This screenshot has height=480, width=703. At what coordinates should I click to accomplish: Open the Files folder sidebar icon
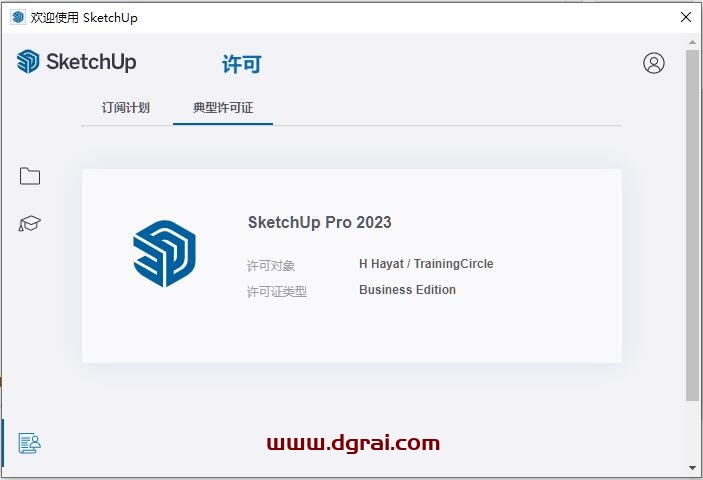coord(30,176)
